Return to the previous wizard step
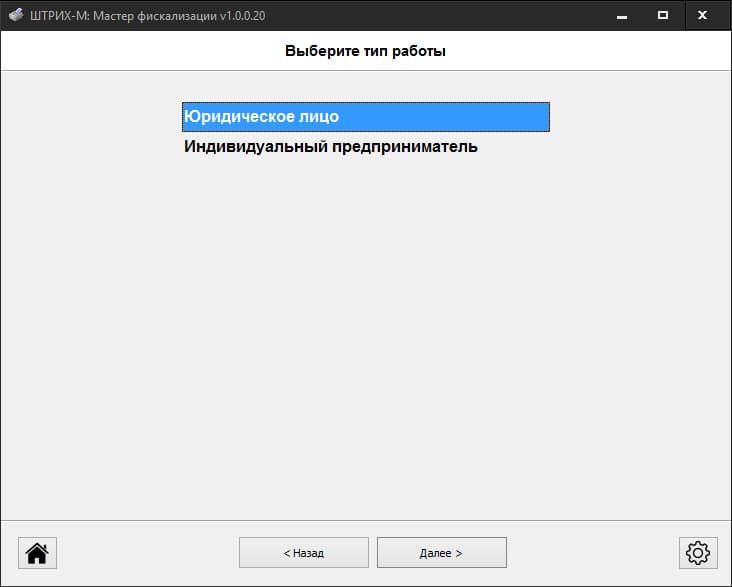Screen dimensions: 732x587 304,553
